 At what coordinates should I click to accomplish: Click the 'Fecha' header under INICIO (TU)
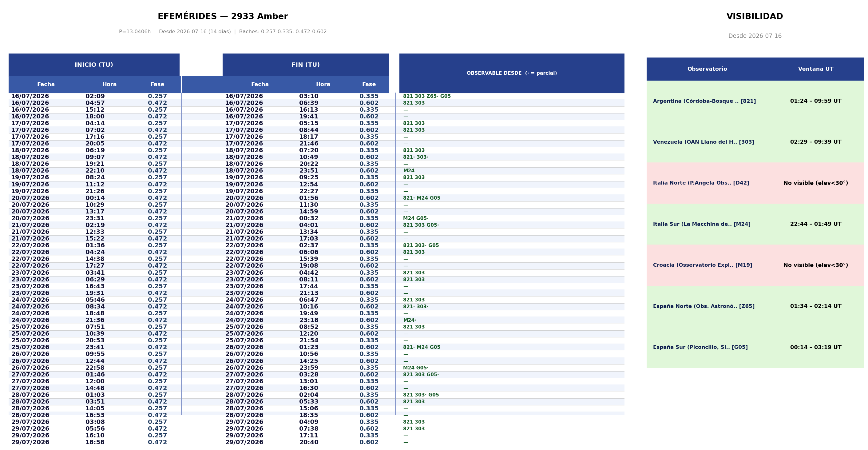click(46, 84)
